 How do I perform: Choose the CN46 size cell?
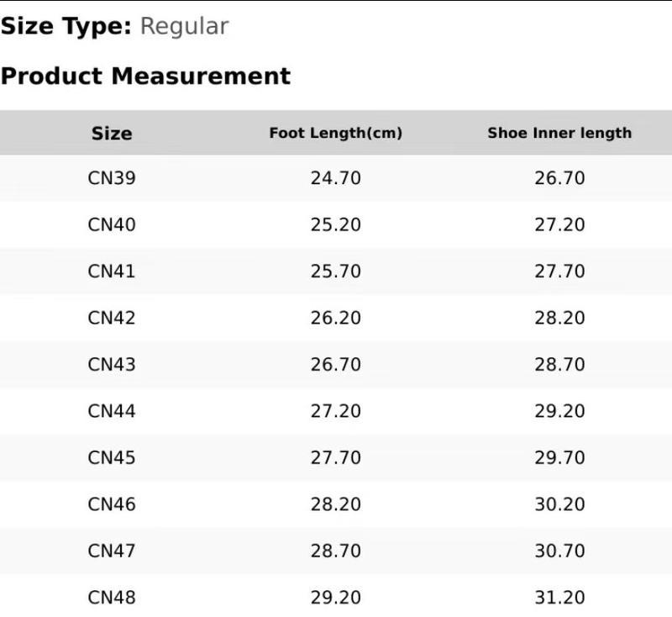[x=112, y=504]
